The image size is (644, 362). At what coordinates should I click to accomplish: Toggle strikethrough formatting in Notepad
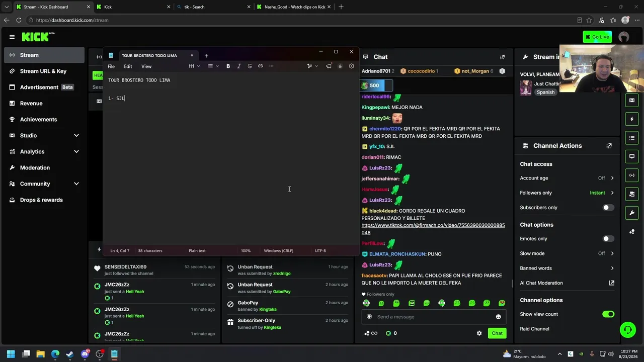click(250, 66)
